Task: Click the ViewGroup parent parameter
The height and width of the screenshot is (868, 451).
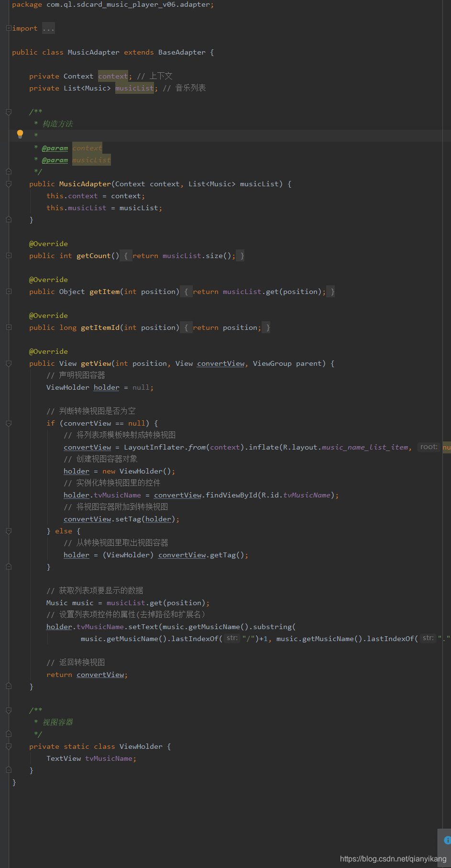Action: tap(287, 363)
